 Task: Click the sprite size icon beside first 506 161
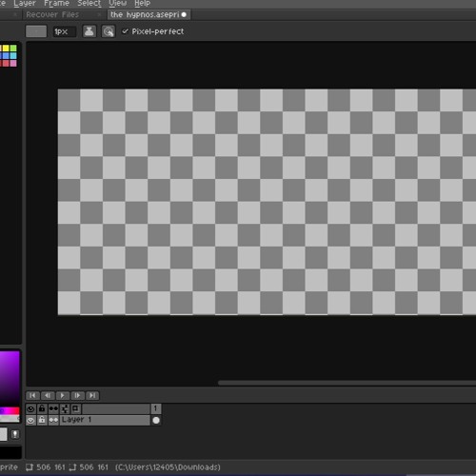click(30, 467)
